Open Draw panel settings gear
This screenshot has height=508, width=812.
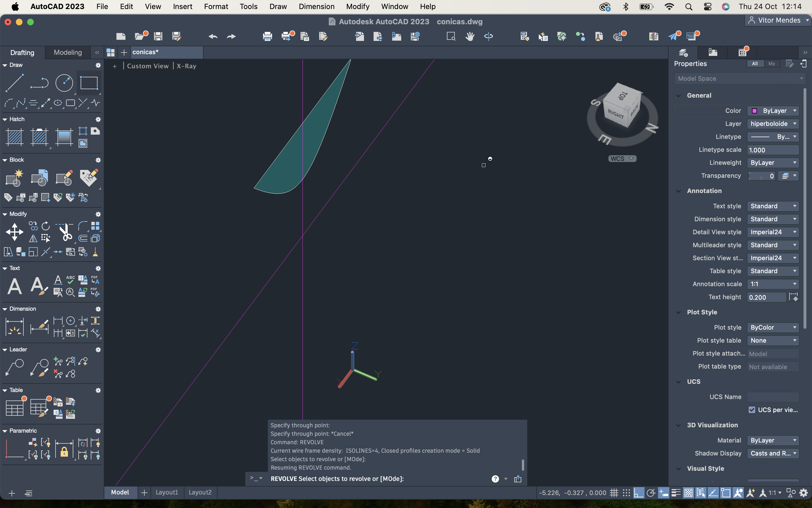(x=98, y=65)
